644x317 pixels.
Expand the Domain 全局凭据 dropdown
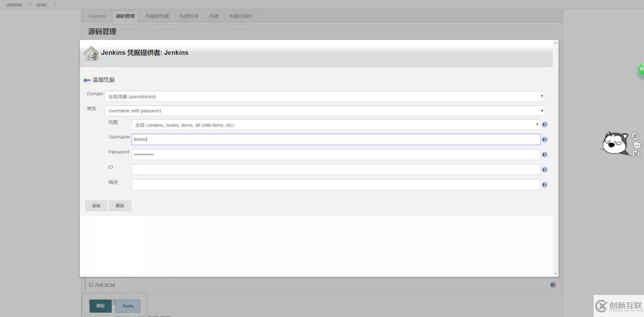point(325,96)
